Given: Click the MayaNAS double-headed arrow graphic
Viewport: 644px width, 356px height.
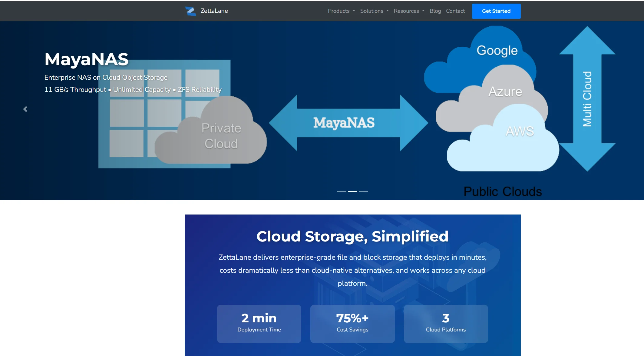Looking at the screenshot, I should click(x=344, y=123).
